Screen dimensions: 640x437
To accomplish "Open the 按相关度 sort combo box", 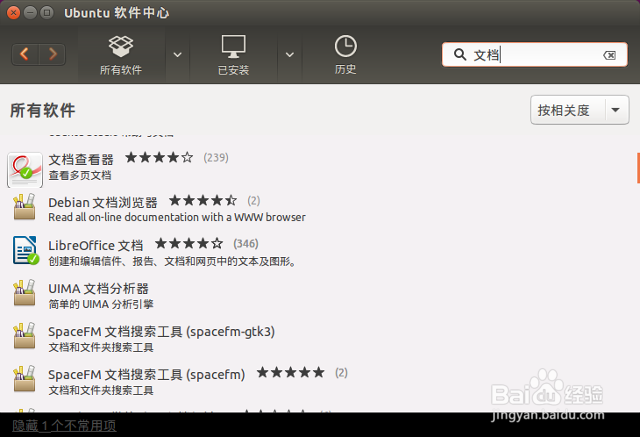I will click(x=580, y=110).
